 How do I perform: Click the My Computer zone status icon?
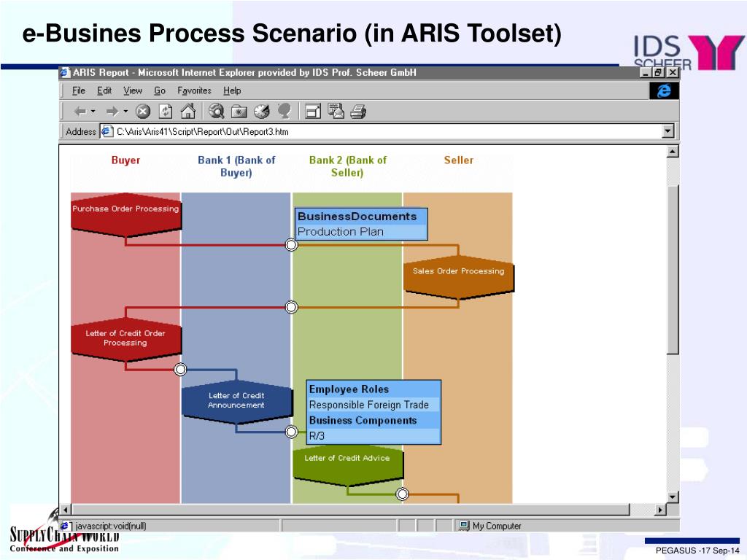tap(463, 526)
